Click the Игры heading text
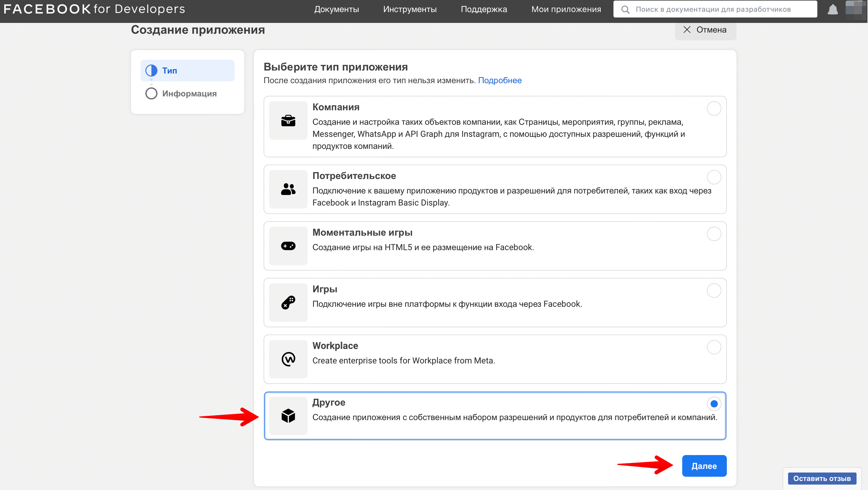868x490 pixels. click(325, 289)
